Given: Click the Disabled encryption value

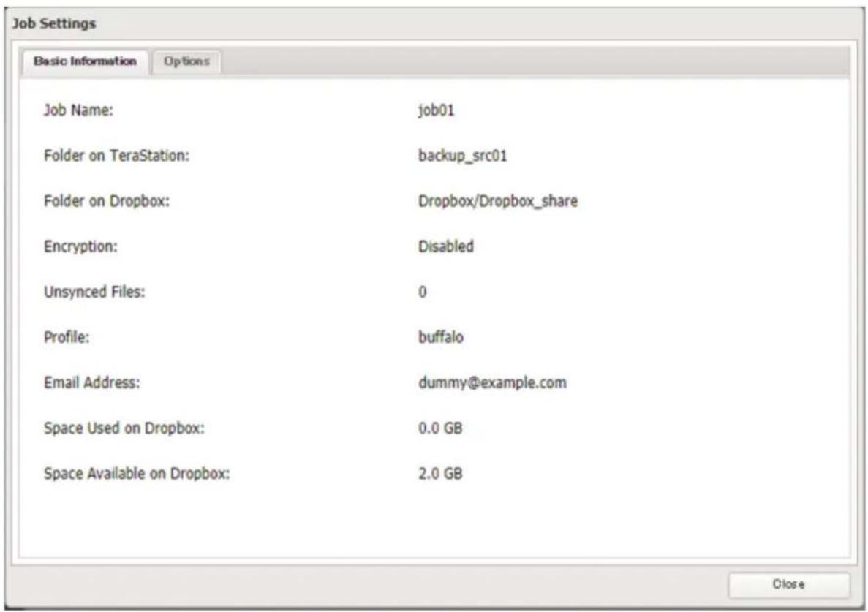Looking at the screenshot, I should [x=445, y=246].
